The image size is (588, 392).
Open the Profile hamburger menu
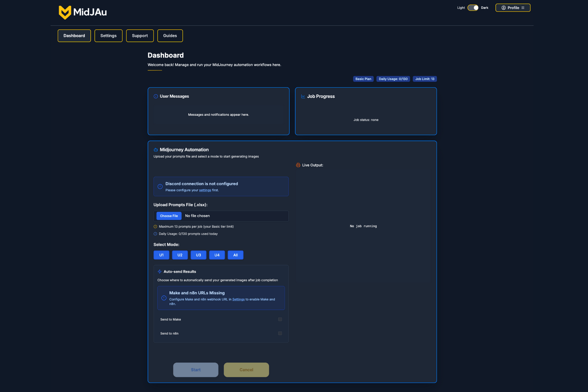[x=523, y=8]
